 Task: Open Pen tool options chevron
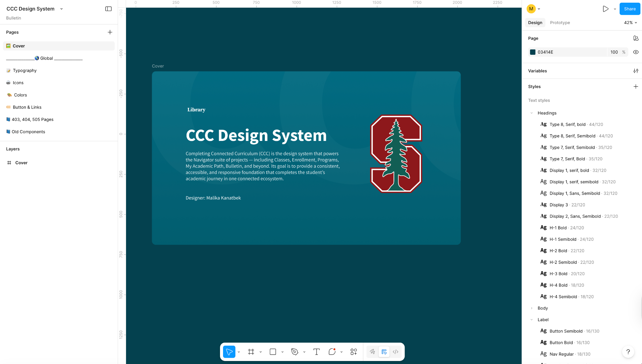click(x=304, y=352)
